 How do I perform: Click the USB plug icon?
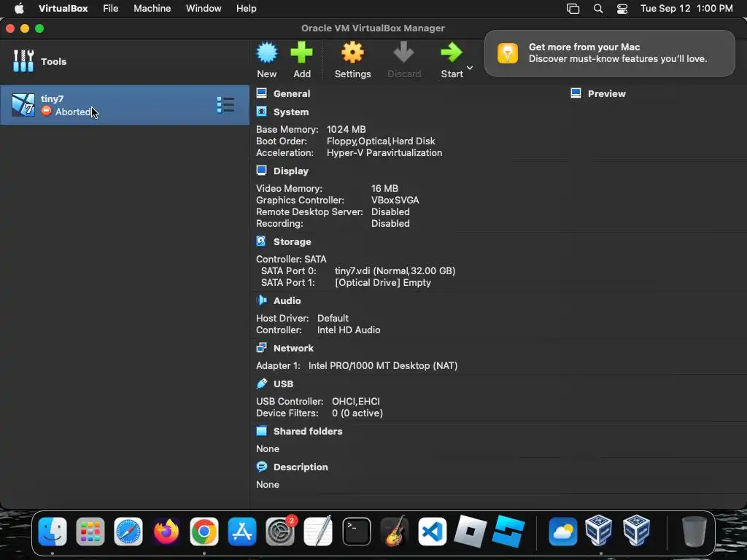[x=262, y=384]
